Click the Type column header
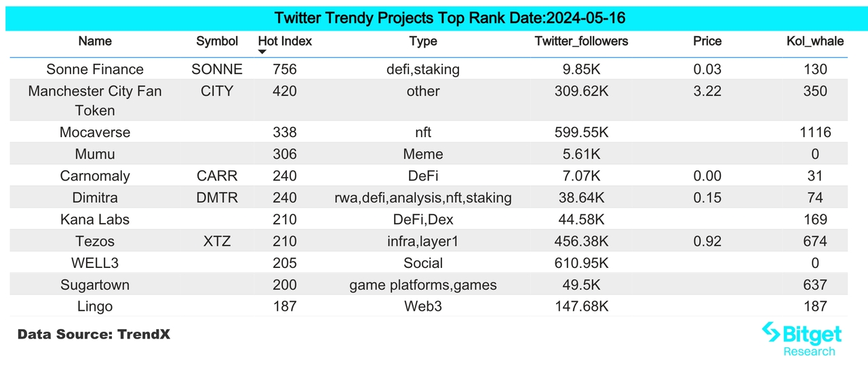Viewport: 868px width, 367px height. click(x=423, y=41)
